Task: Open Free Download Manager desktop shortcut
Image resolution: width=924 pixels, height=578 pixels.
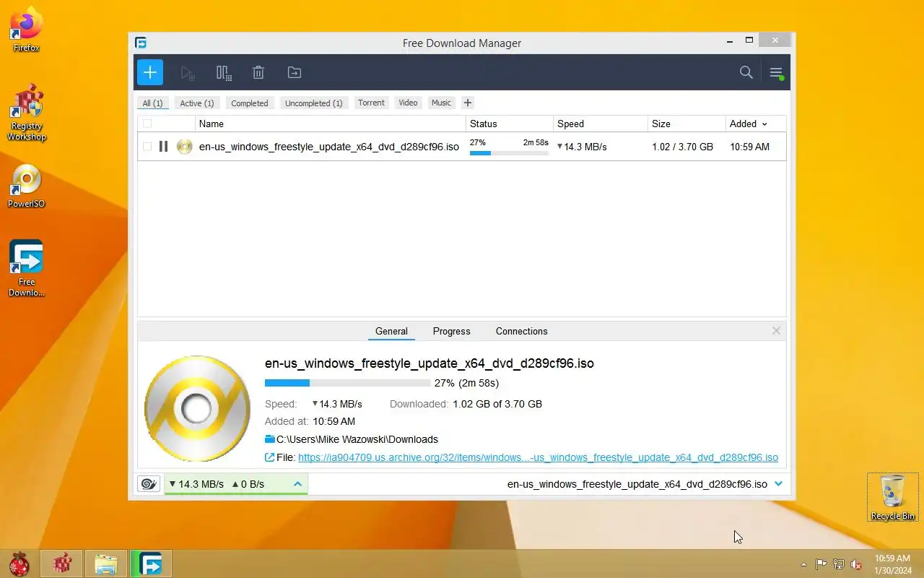Action: [27, 268]
